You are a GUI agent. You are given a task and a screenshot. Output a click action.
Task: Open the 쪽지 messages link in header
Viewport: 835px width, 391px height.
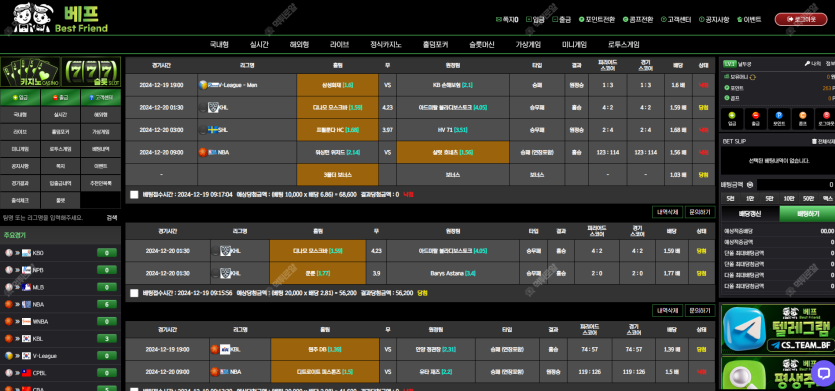point(507,20)
